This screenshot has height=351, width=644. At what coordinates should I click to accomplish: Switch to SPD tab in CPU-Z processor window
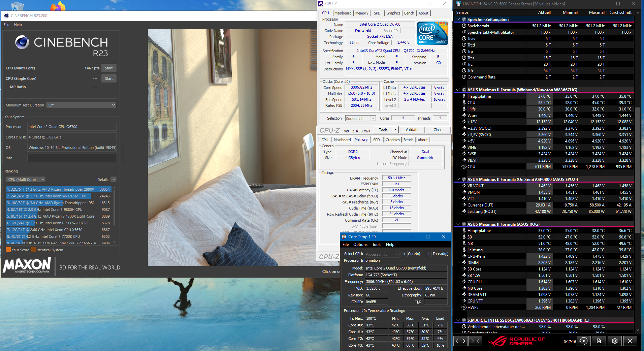coord(377,13)
